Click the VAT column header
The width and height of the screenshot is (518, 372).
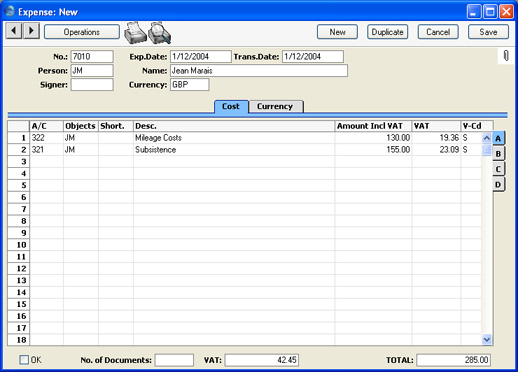tap(436, 126)
